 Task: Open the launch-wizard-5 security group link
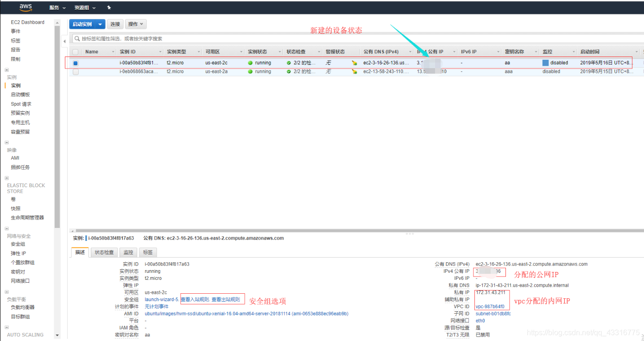click(161, 299)
